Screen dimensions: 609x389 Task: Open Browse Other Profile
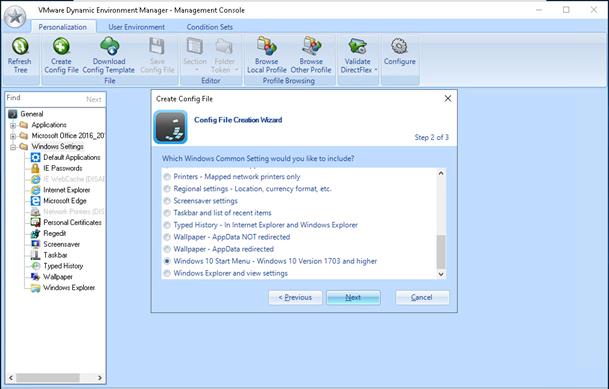pyautogui.click(x=311, y=46)
